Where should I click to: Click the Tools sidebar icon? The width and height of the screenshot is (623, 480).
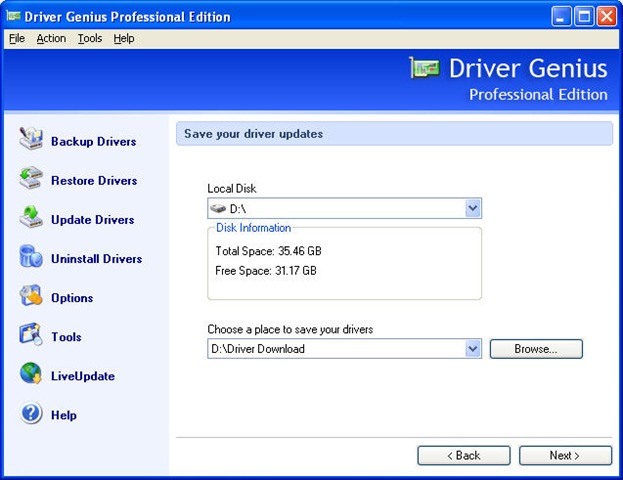pyautogui.click(x=31, y=334)
